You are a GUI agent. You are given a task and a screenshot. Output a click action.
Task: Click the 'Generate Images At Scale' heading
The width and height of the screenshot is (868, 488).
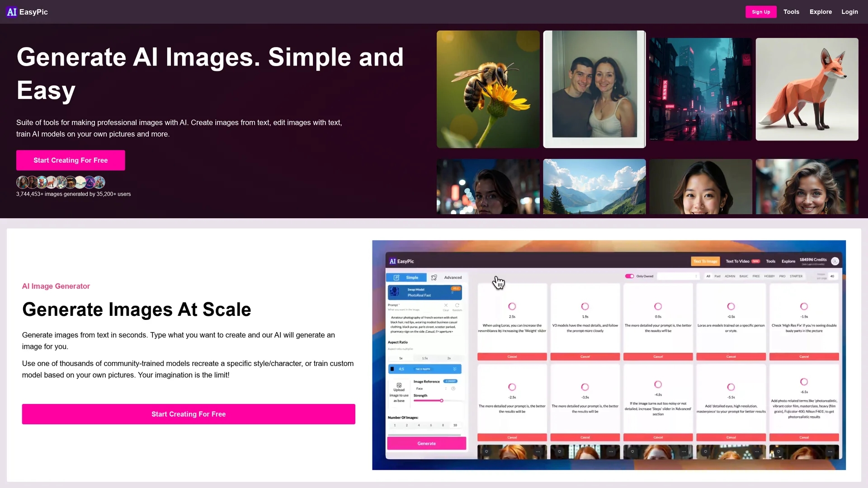click(x=137, y=310)
